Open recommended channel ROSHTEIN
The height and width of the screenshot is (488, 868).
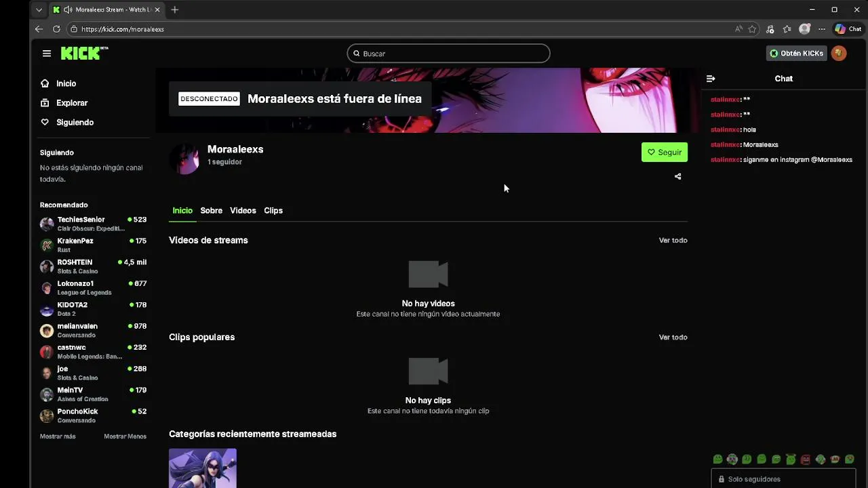coord(93,266)
